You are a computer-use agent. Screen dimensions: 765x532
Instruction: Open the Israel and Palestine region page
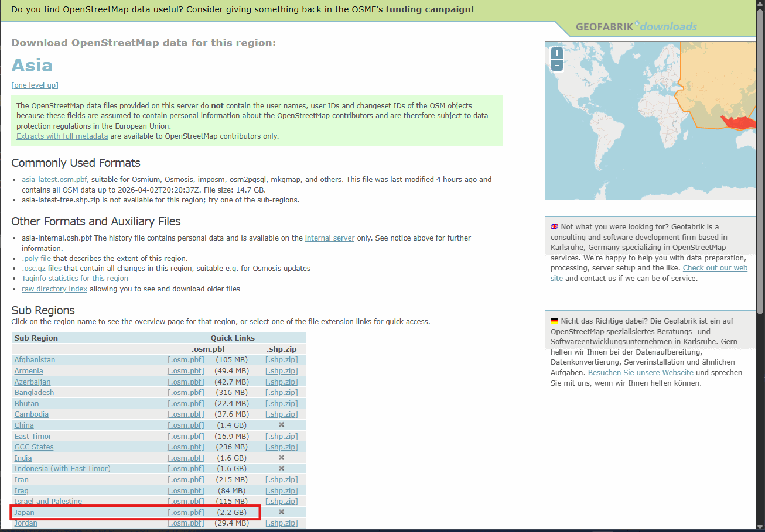tap(48, 502)
